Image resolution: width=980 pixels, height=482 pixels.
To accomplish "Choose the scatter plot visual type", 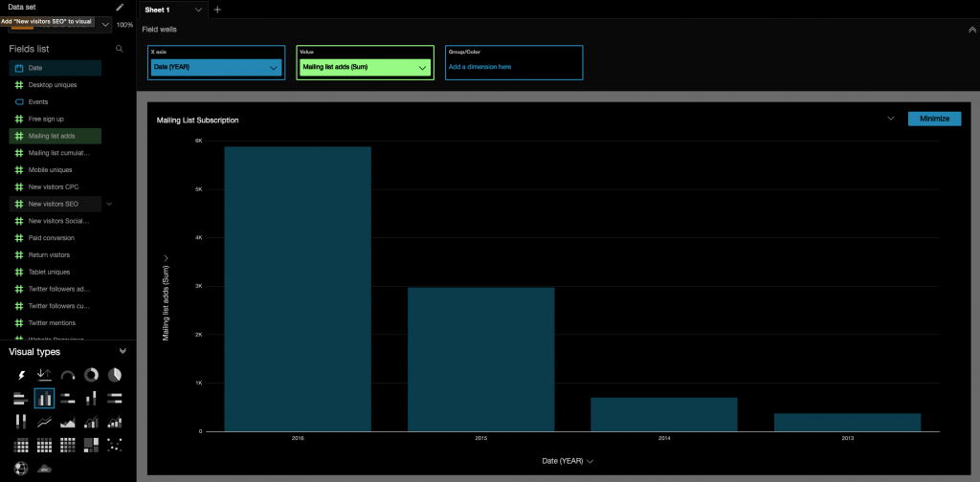I will (x=115, y=445).
